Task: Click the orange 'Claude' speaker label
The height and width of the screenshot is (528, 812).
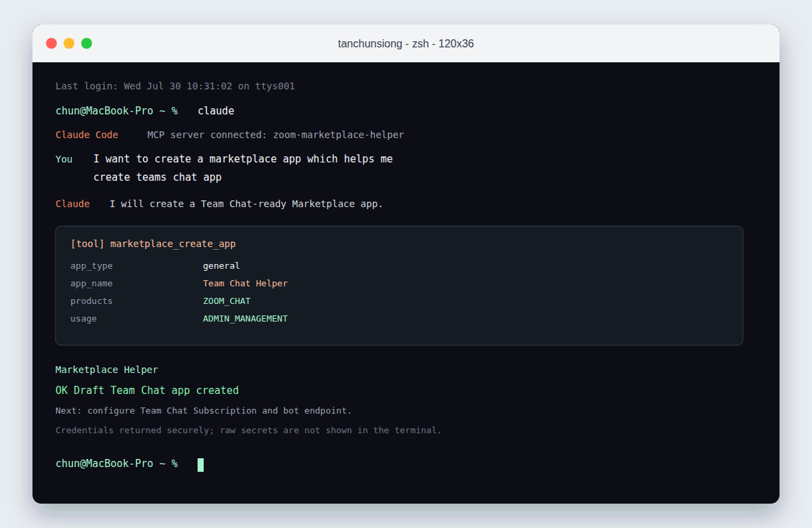Action: point(72,204)
